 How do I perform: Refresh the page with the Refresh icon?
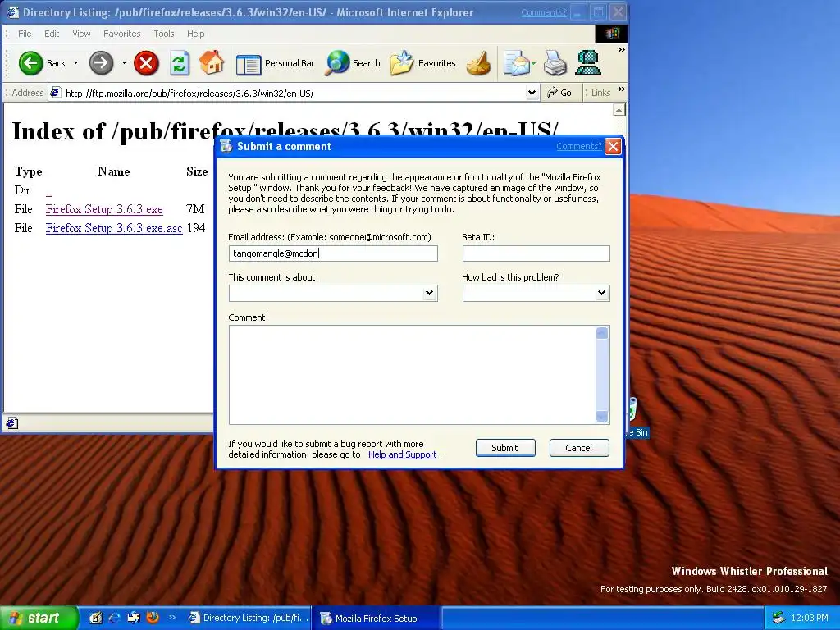coord(180,63)
